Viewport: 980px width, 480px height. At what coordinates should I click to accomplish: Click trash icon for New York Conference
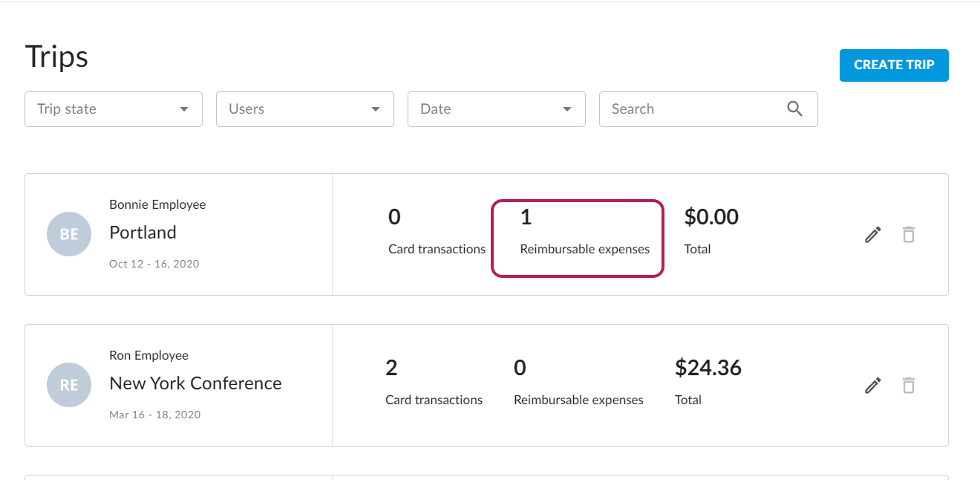908,386
